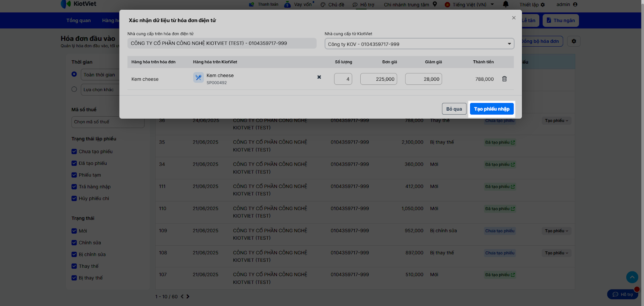This screenshot has width=644, height=306.
Task: Toggle the Trả hàng nhập checkbox
Action: (x=74, y=187)
